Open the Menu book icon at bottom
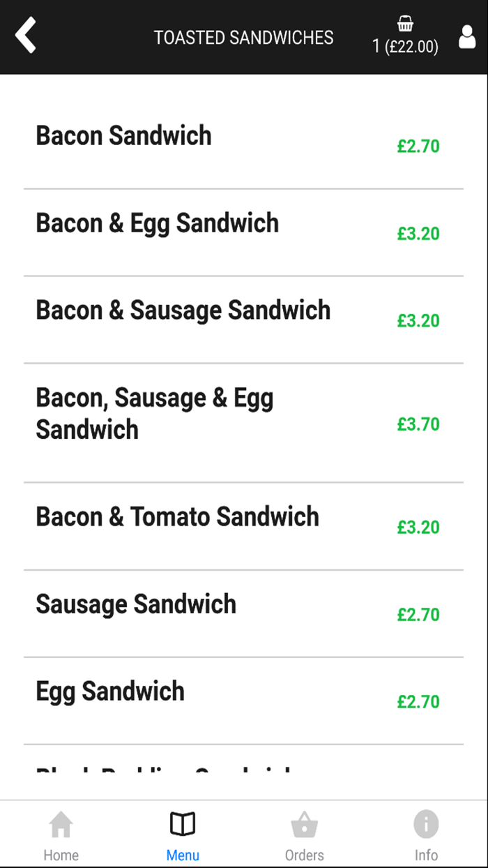 click(x=183, y=825)
